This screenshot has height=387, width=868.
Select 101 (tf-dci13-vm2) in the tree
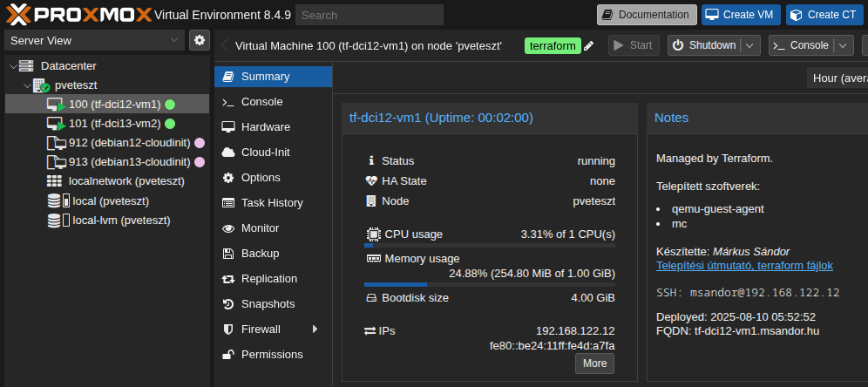coord(107,124)
